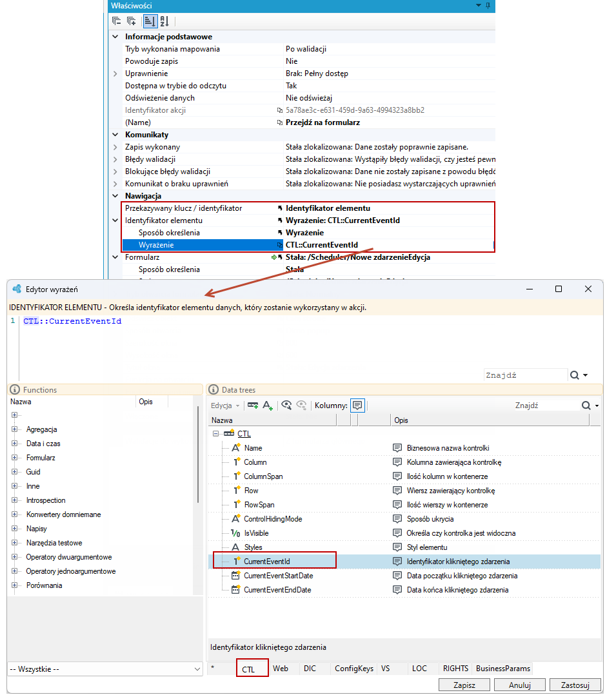Viewport: 616px width, 695px height.
Task: Open the ConfigKeys tab
Action: 354,669
